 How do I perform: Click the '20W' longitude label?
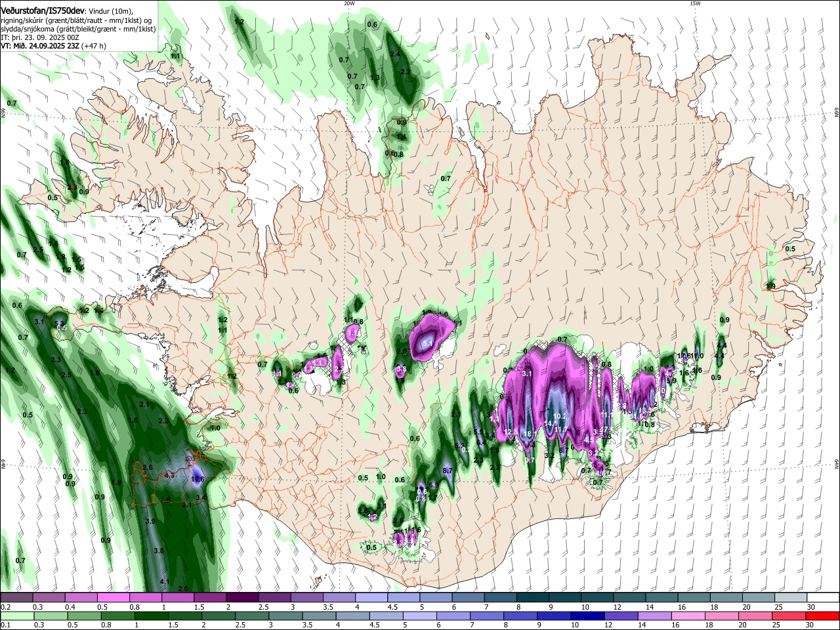(349, 3)
